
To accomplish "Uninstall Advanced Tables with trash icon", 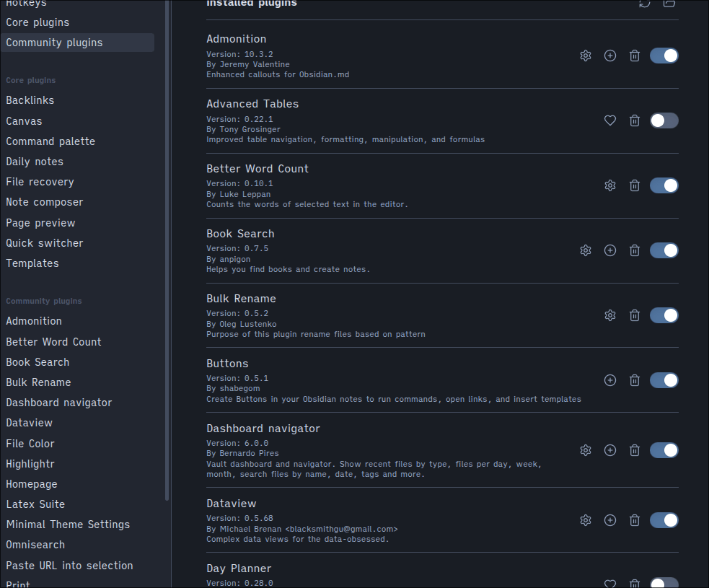I will 635,120.
